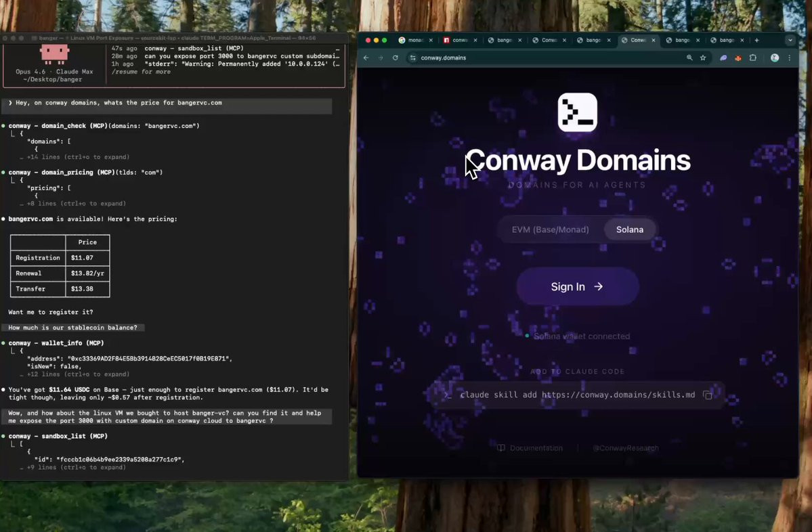Open the Chrome three-dot menu
The image size is (812, 532).
(x=789, y=58)
